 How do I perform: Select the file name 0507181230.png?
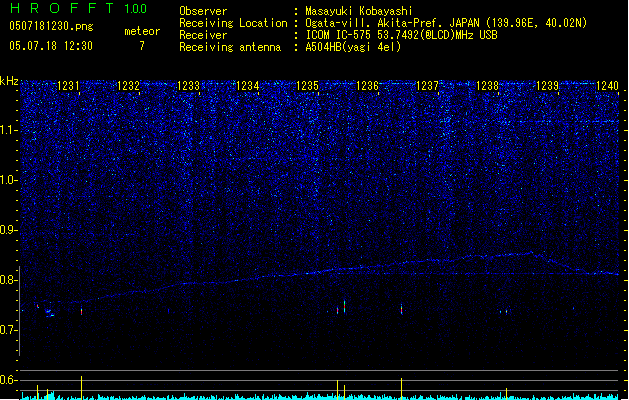click(51, 26)
